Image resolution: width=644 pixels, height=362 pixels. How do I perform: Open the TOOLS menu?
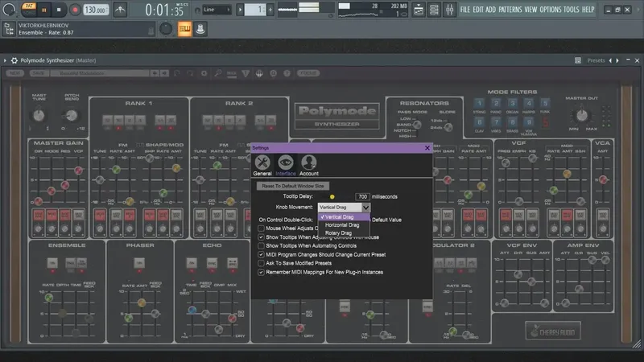(571, 10)
